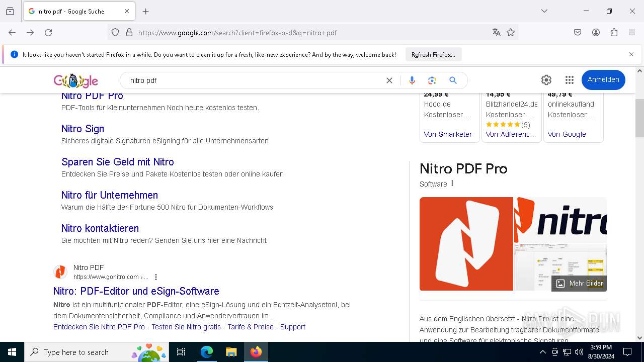Click the Nitro PDF site favicon

(x=60, y=272)
